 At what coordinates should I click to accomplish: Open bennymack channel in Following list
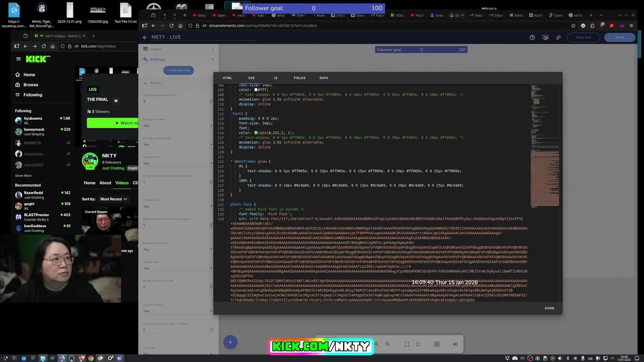pyautogui.click(x=43, y=131)
